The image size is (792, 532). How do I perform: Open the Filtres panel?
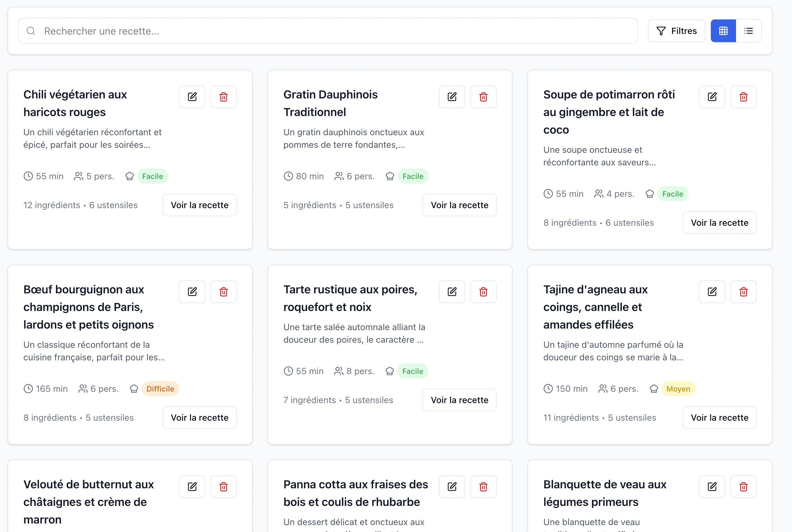click(676, 31)
